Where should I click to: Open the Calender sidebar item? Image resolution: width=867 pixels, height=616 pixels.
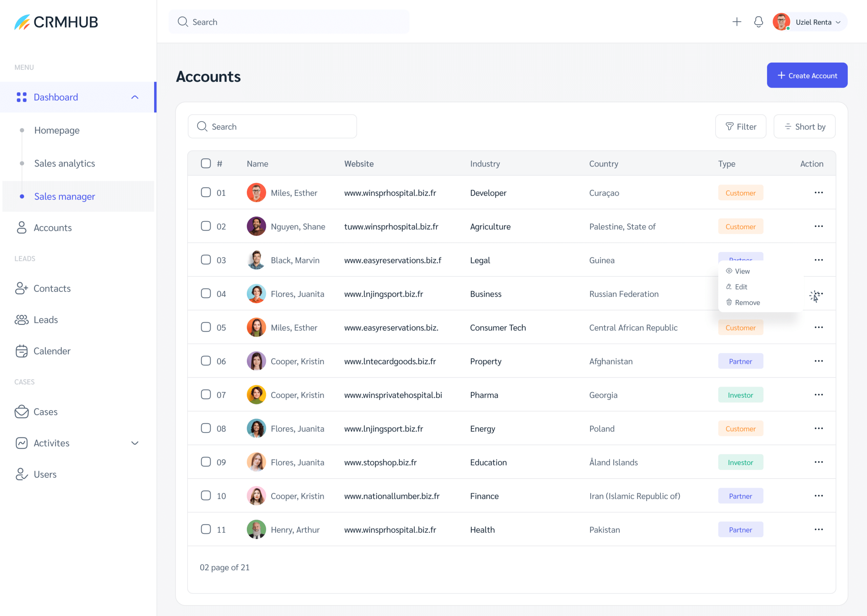click(x=51, y=351)
